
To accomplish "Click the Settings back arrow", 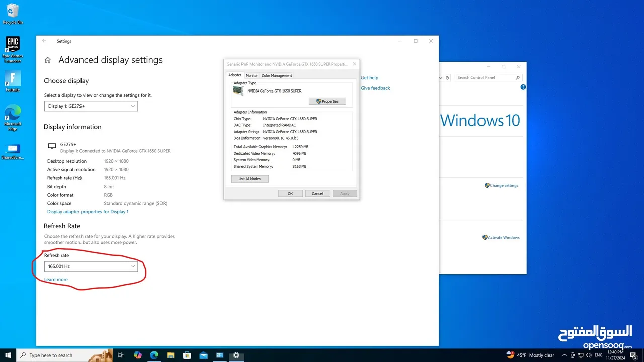I will 44,41.
